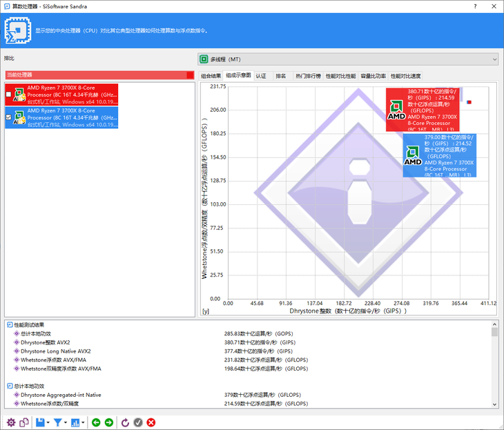Switch to the 组合结果 tab
This screenshot has height=430, width=504.
click(x=211, y=76)
